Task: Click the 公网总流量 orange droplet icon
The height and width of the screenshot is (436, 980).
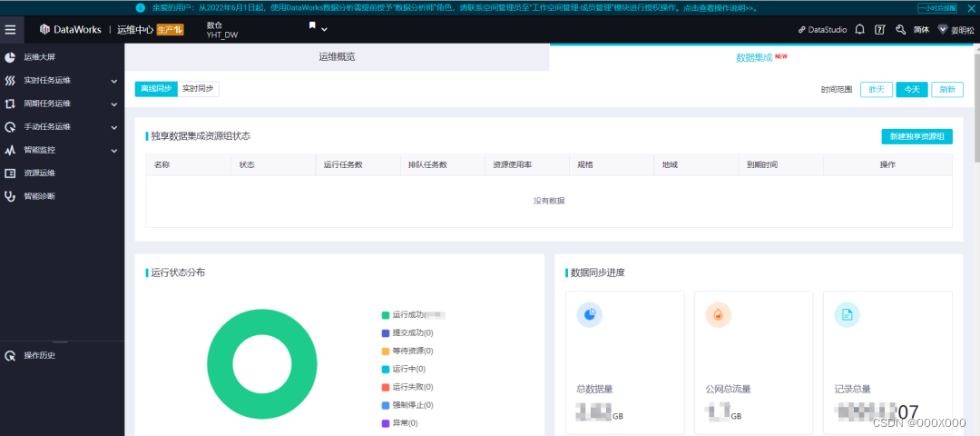Action: pyautogui.click(x=718, y=315)
